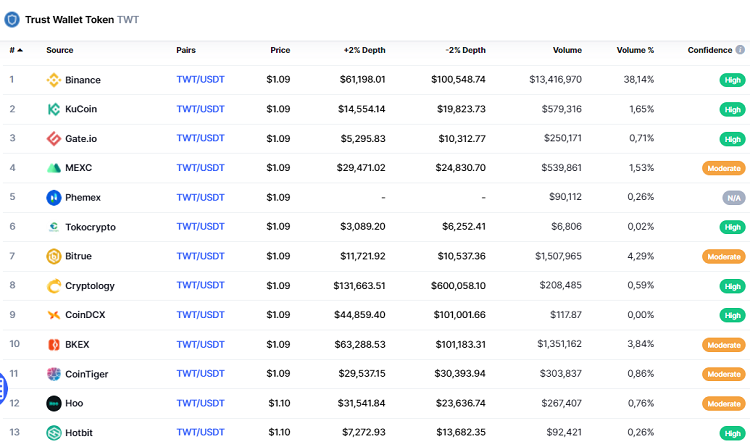This screenshot has width=750, height=447.
Task: Click the Hotbit exchange logo
Action: click(54, 433)
